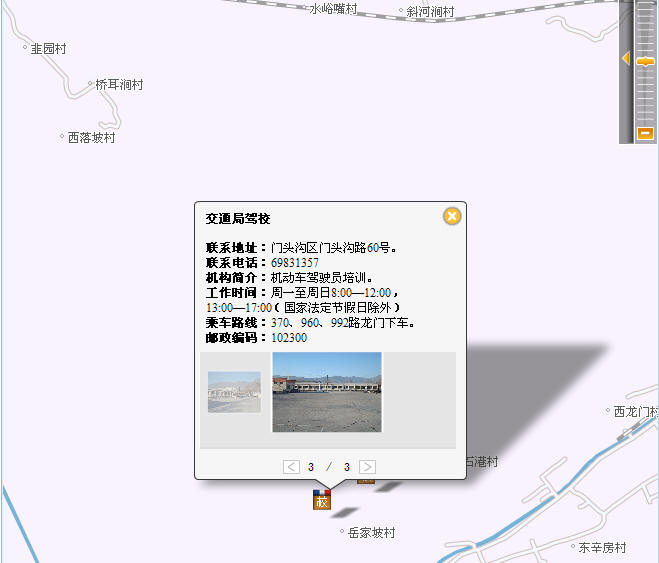Click the yellow zoom slider handle

coord(645,62)
